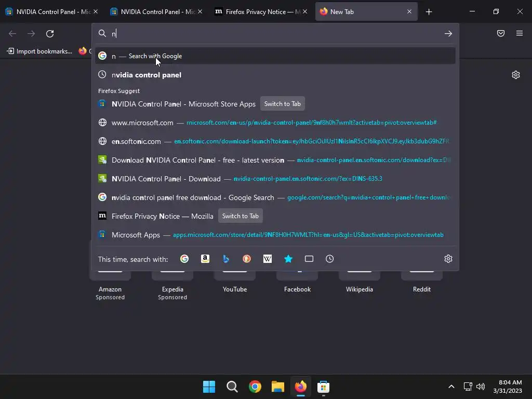Viewport: 532px width, 399px height.
Task: Search this time with Wikipedia
Action: pos(268,259)
